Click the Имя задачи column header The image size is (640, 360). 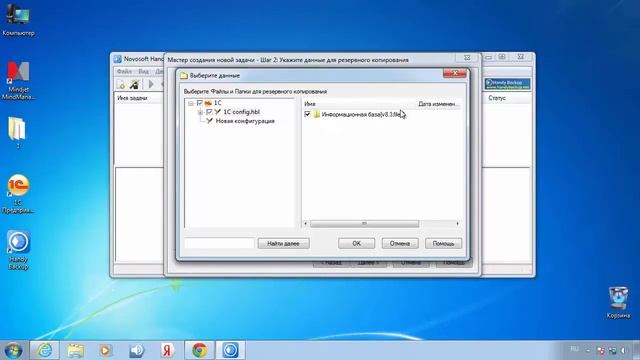[132, 98]
